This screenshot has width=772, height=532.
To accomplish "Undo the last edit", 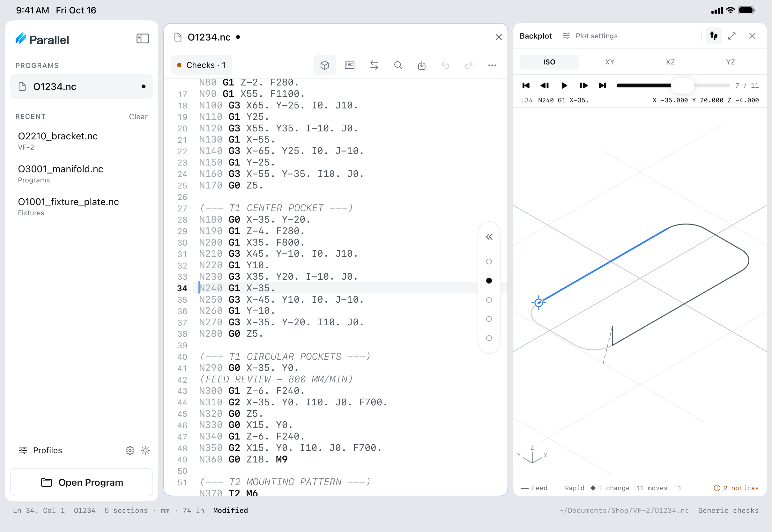I will (x=445, y=65).
